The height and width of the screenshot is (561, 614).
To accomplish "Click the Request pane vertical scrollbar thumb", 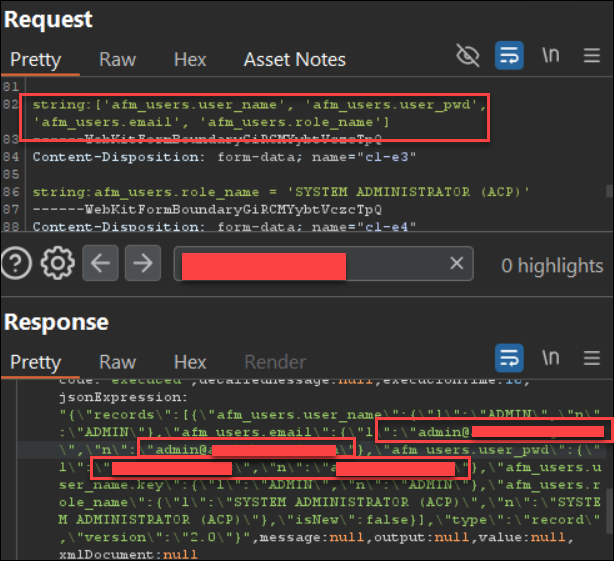I will point(610,191).
